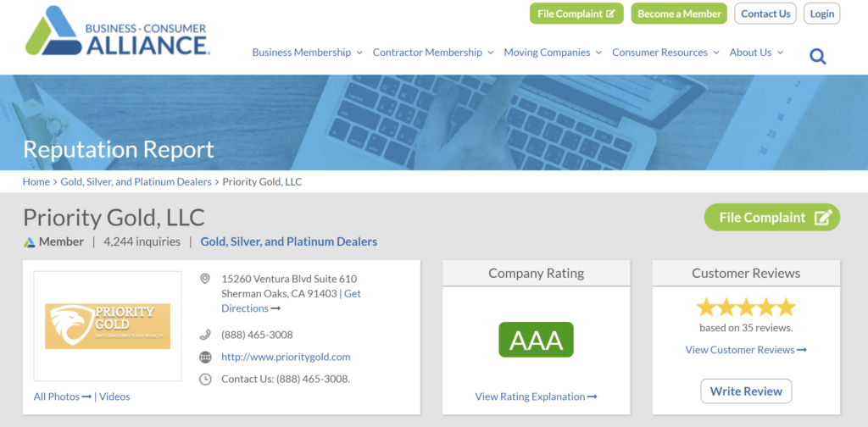Viewport: 868px width, 427px height.
Task: Expand the Business Membership menu
Action: pos(307,53)
